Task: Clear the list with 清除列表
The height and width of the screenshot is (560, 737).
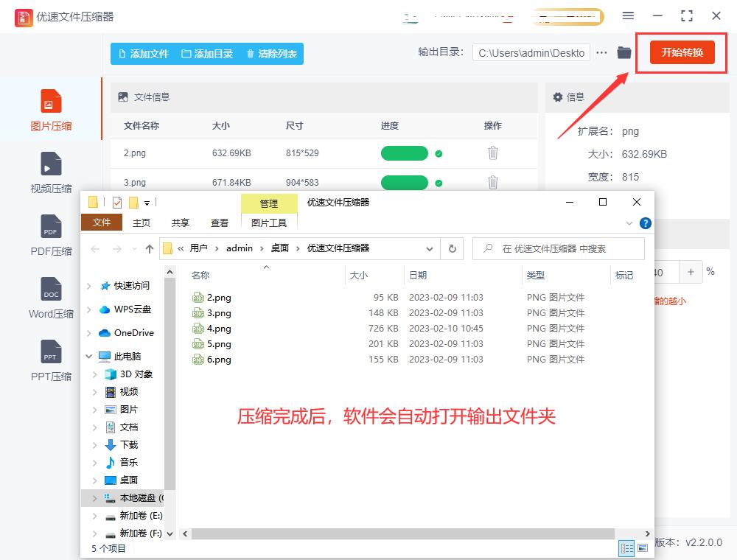Action: pyautogui.click(x=270, y=53)
